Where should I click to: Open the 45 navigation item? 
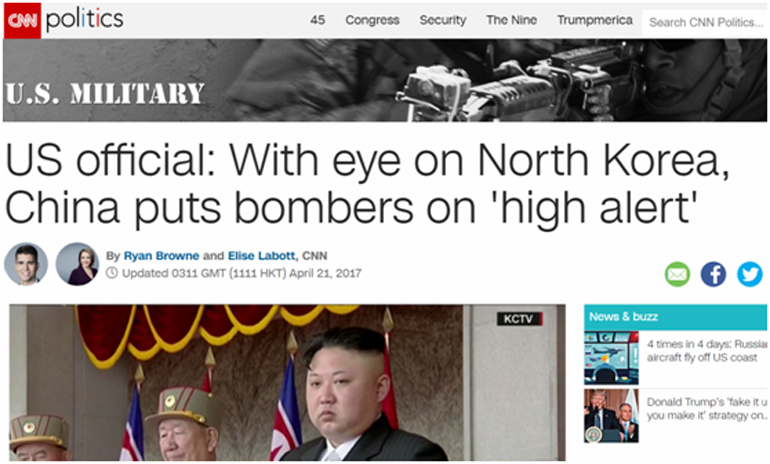pyautogui.click(x=317, y=20)
